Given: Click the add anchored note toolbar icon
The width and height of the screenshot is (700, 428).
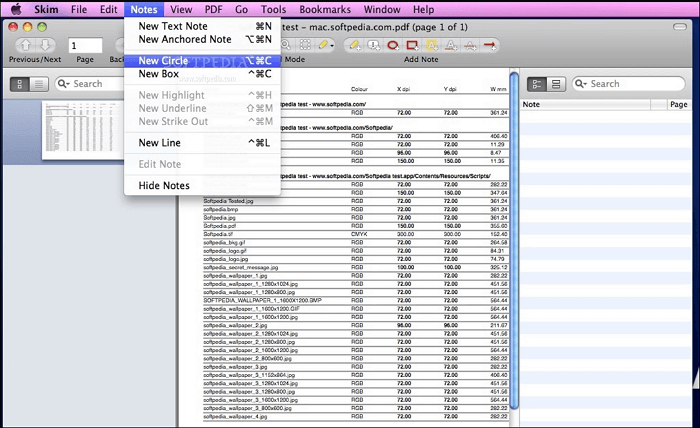Looking at the screenshot, I should [x=375, y=45].
